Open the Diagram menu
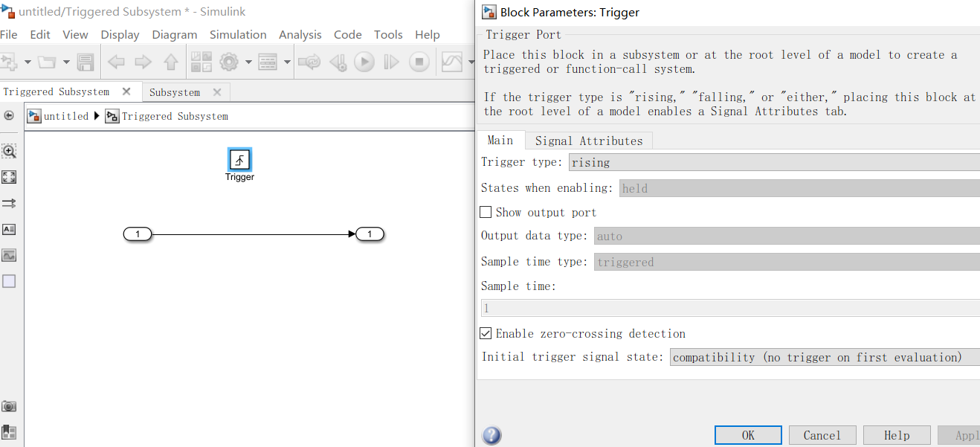The image size is (980, 447). pyautogui.click(x=175, y=34)
